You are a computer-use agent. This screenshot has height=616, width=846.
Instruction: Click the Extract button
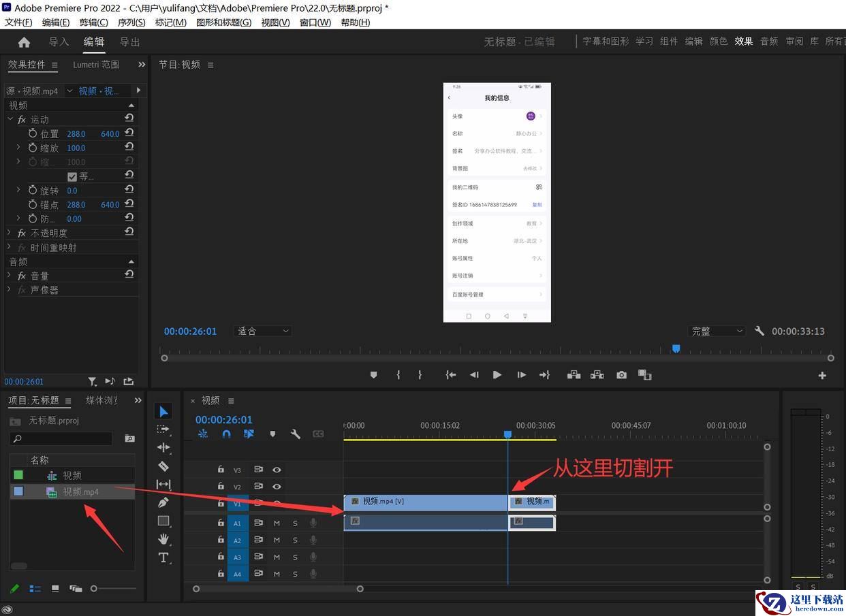coord(597,375)
